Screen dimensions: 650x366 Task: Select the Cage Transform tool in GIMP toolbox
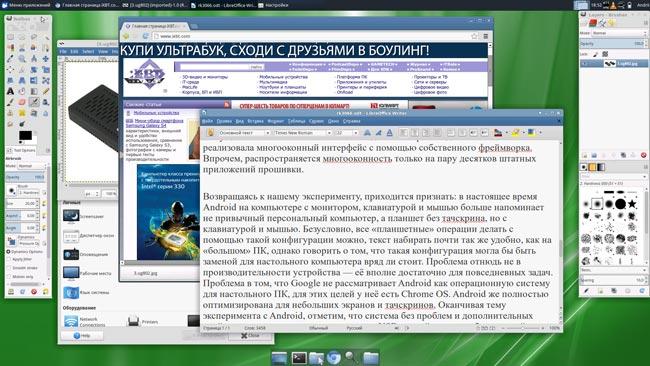pyautogui.click(x=46, y=80)
